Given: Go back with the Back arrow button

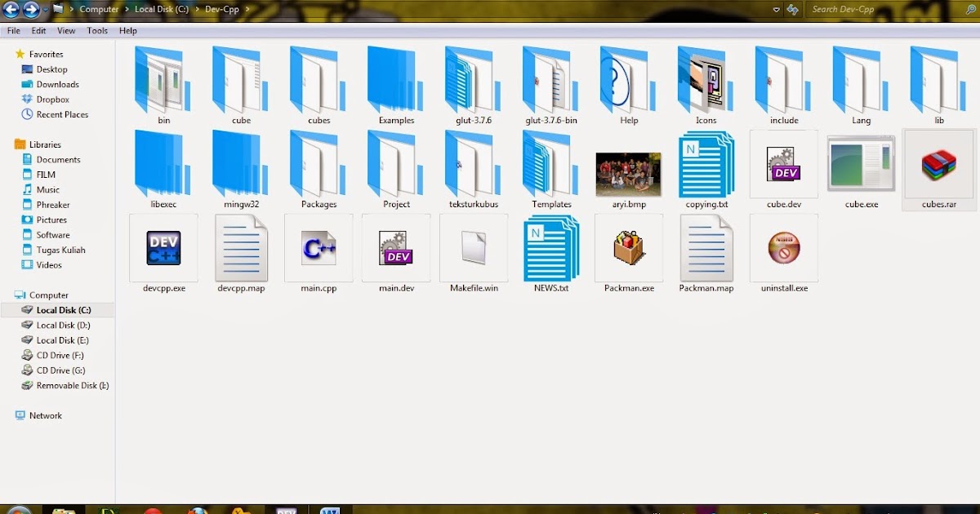Looking at the screenshot, I should tap(11, 10).
